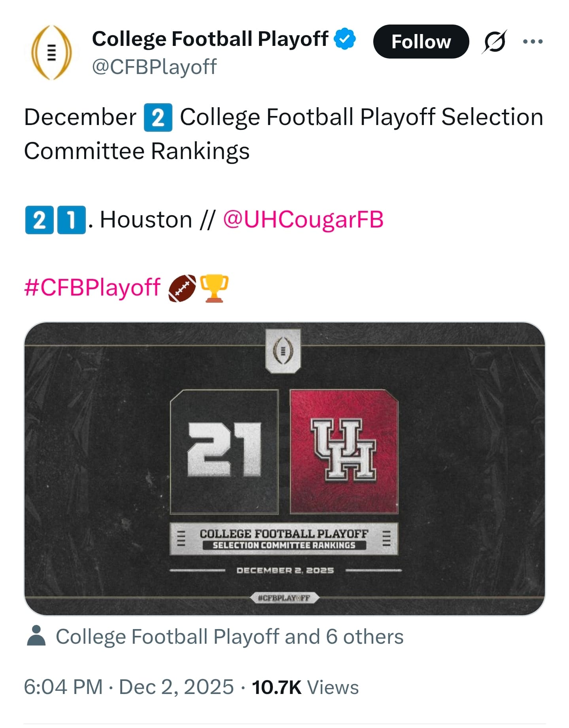The height and width of the screenshot is (728, 569).
Task: Show the 'College Football Playoff and 6 others' tags
Action: point(229,637)
